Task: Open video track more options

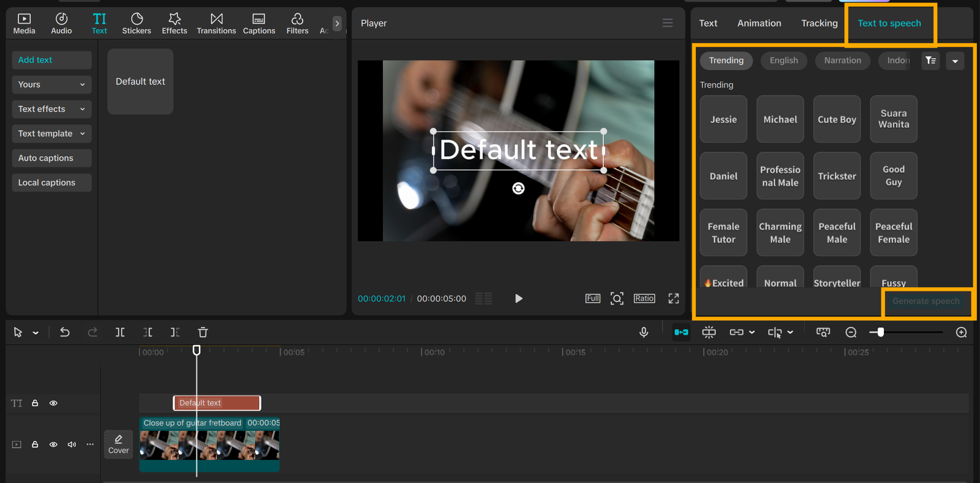Action: point(90,444)
